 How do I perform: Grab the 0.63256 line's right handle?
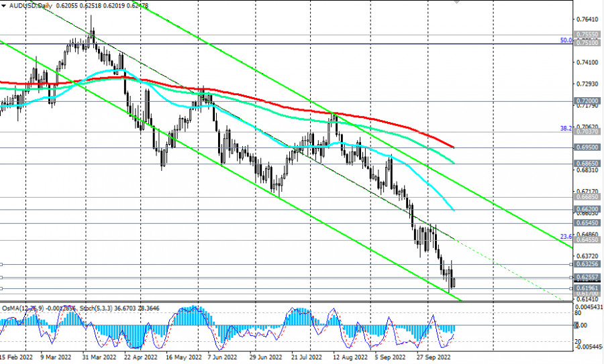(571, 264)
